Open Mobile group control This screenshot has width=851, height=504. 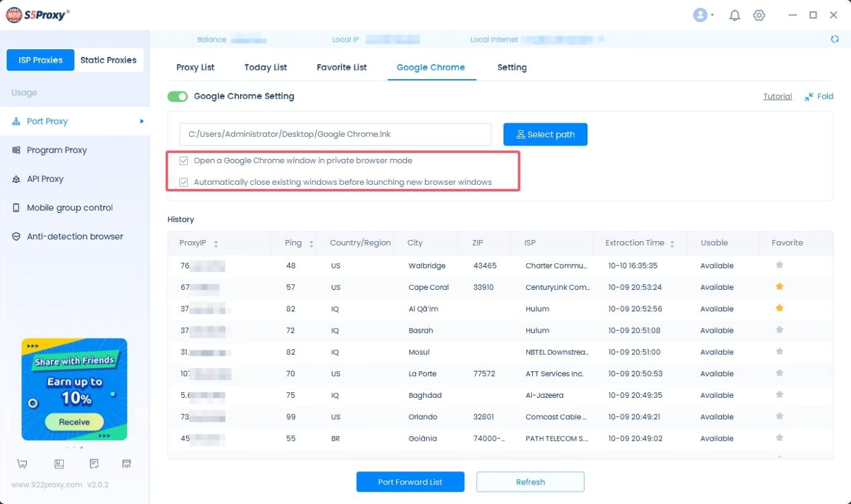pyautogui.click(x=69, y=207)
